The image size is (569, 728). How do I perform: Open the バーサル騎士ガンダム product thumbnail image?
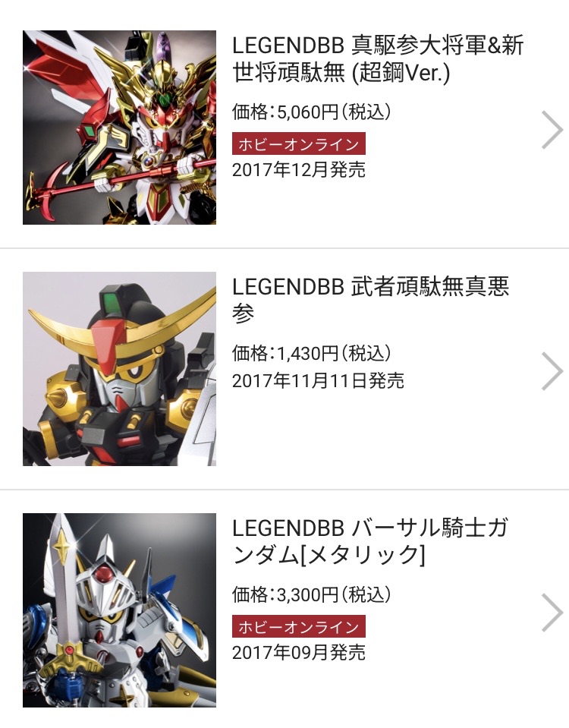point(119,610)
